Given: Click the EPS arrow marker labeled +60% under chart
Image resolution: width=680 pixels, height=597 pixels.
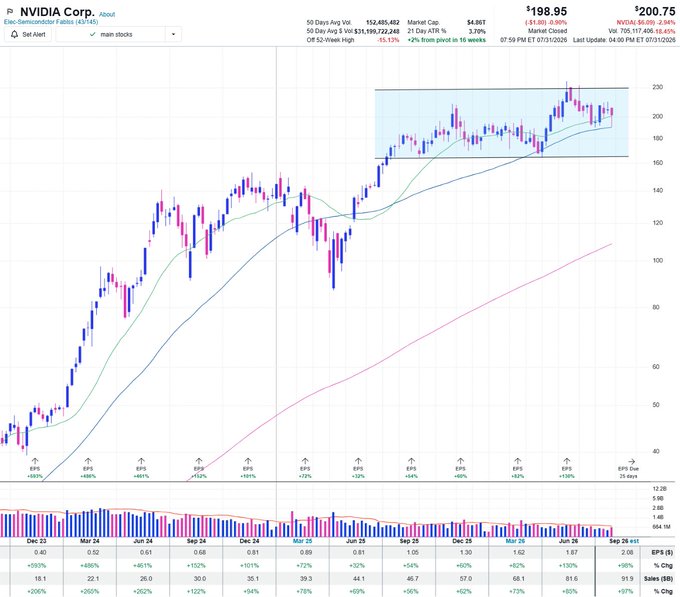Looking at the screenshot, I should [460, 468].
